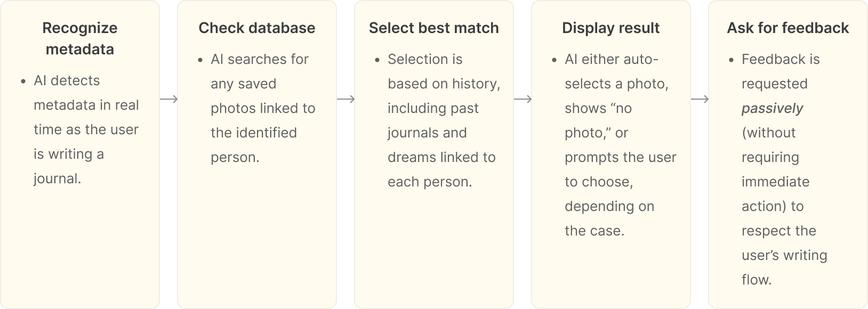
Task: Click the bullet point before "AI either auto-"
Action: (554, 60)
